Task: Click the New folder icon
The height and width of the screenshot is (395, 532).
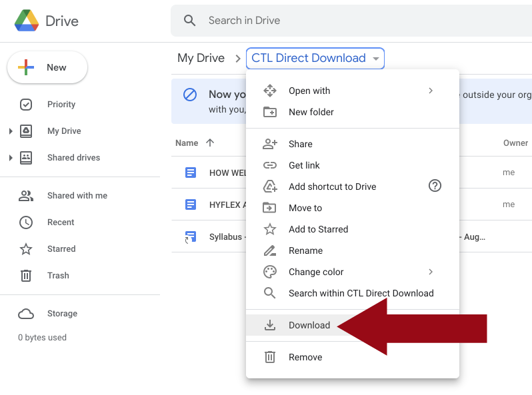Action: pos(270,112)
